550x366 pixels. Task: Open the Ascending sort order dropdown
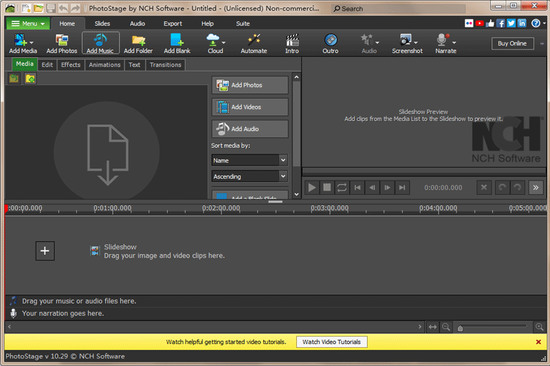click(249, 176)
